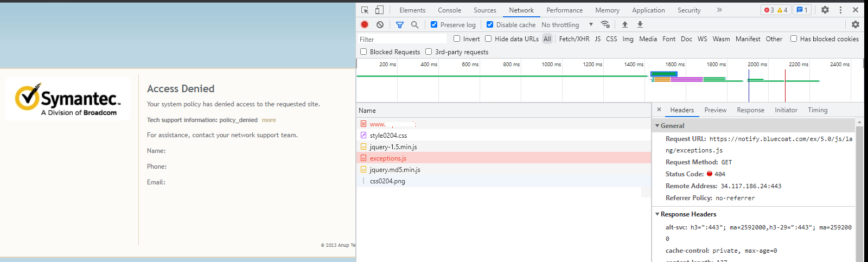Click the inspect element selector icon
The image size is (868, 262).
[x=365, y=10]
